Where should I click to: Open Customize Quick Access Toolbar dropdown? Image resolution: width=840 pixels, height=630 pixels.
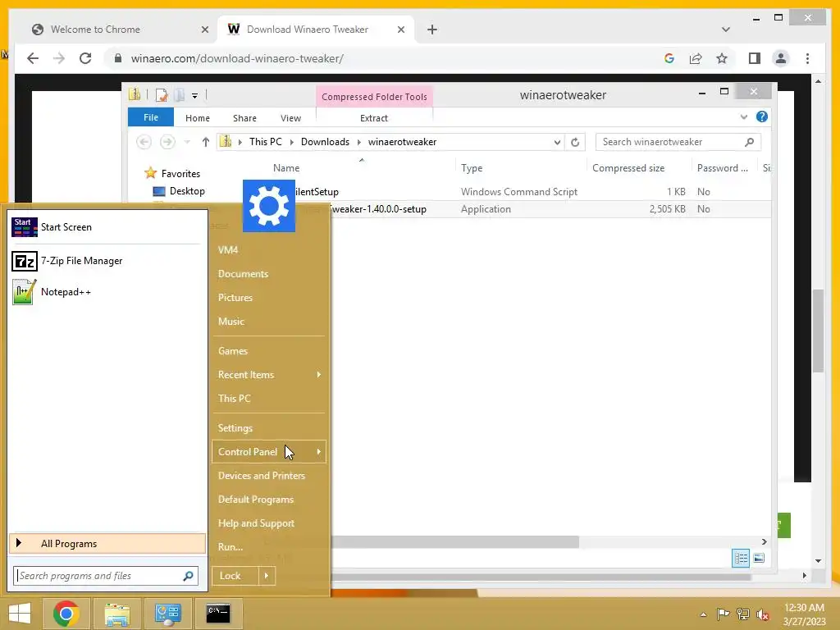pos(195,96)
